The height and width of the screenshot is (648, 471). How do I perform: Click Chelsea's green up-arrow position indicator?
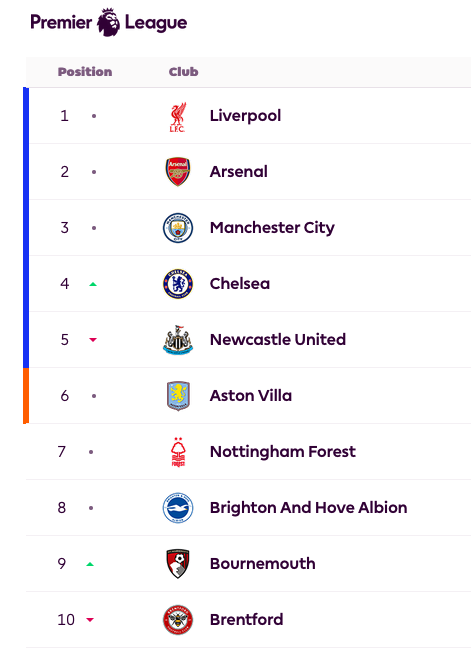click(x=93, y=284)
